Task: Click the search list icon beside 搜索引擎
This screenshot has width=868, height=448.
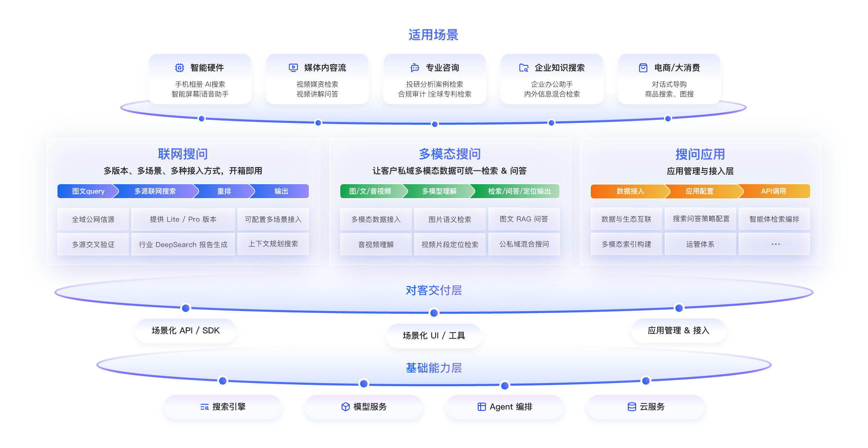Action: click(x=205, y=407)
